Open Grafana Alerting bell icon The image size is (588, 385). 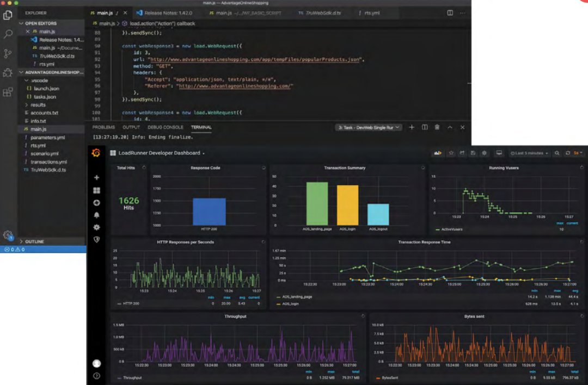[x=96, y=215]
